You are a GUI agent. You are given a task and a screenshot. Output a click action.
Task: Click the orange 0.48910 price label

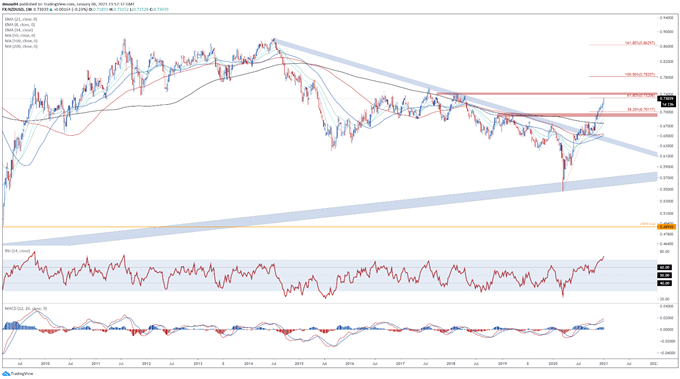click(x=667, y=227)
